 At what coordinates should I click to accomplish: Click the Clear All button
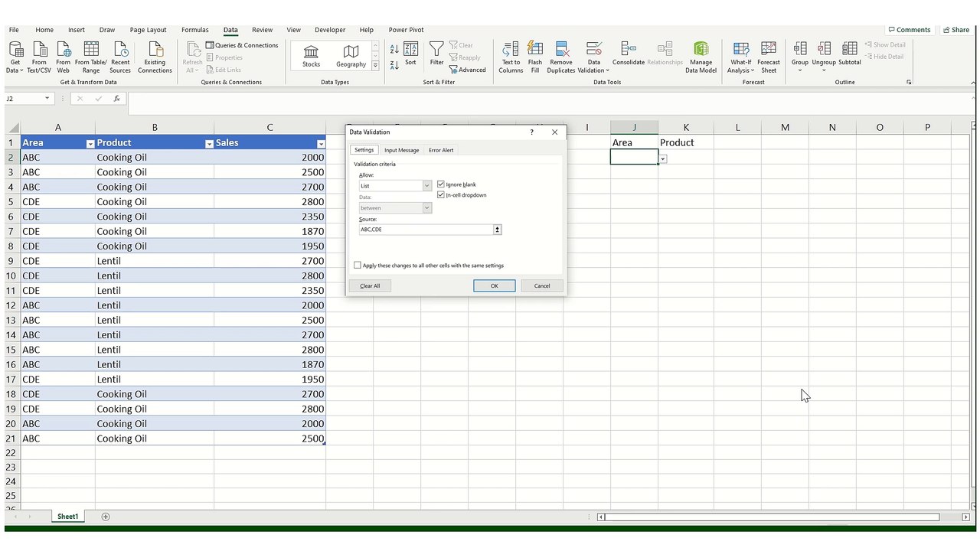[x=370, y=285]
